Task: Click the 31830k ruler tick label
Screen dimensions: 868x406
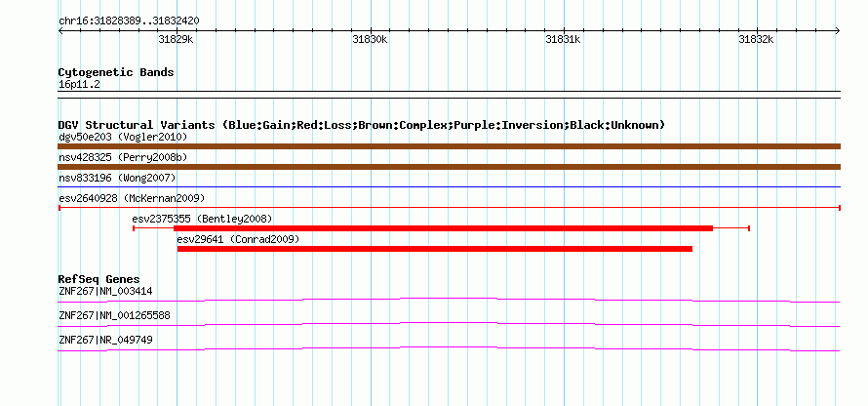Action: click(370, 39)
